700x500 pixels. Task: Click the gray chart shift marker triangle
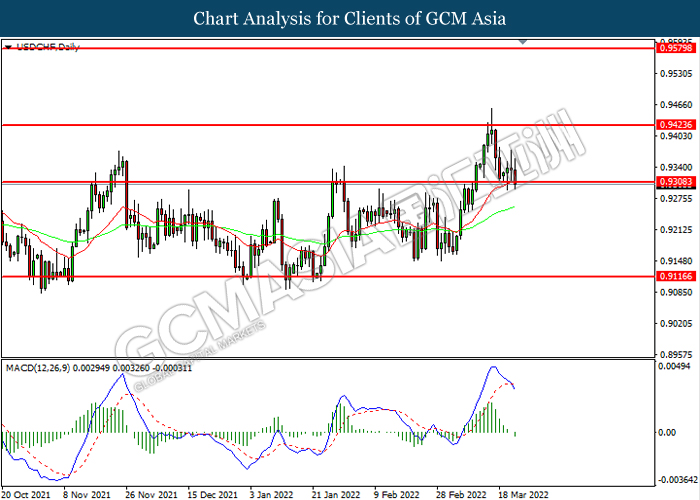(522, 42)
